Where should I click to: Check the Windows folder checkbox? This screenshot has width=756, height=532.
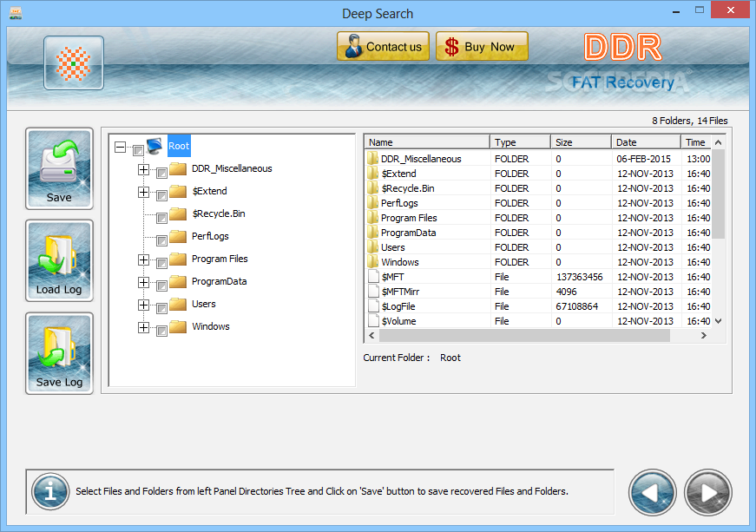tap(161, 331)
